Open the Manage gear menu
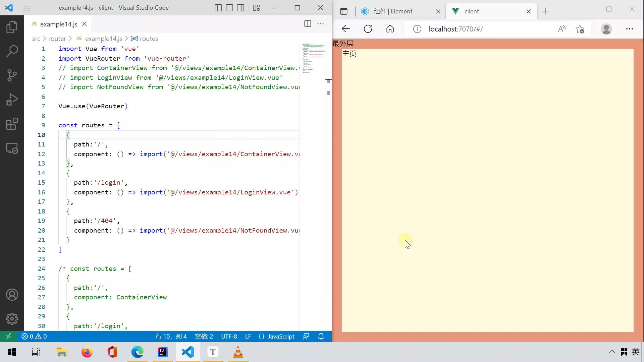This screenshot has height=362, width=644. (12, 319)
